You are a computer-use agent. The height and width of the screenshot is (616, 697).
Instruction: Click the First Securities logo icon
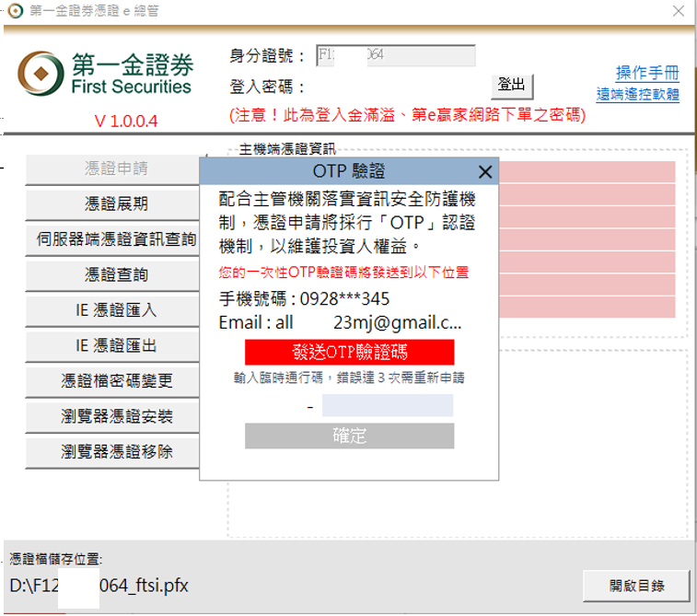pos(39,73)
